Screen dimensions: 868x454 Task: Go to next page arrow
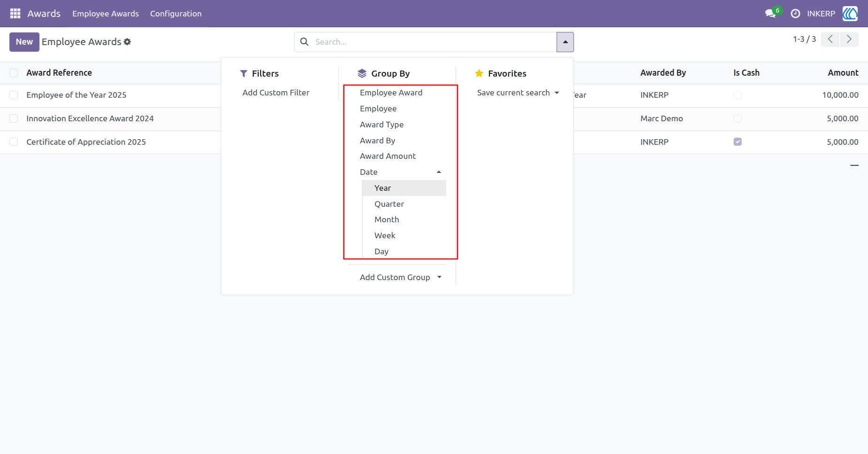(849, 39)
